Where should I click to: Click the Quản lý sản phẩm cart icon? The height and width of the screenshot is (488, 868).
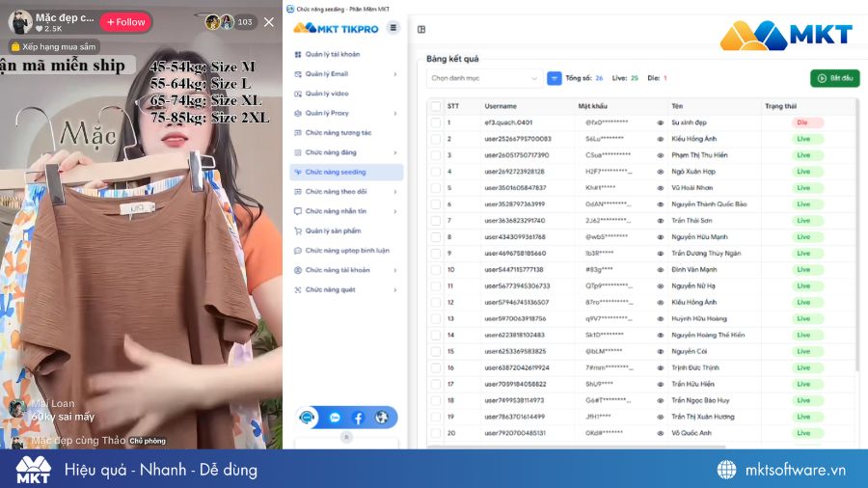click(298, 230)
